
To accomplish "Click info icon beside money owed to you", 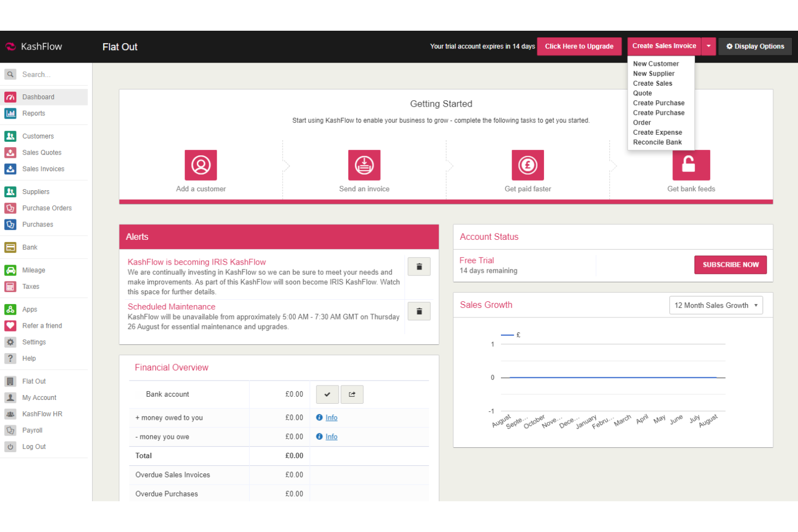I will click(319, 418).
